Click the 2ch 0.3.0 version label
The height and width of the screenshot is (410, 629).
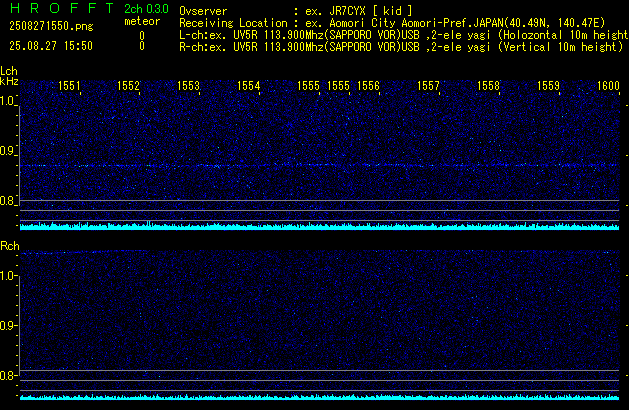[146, 9]
